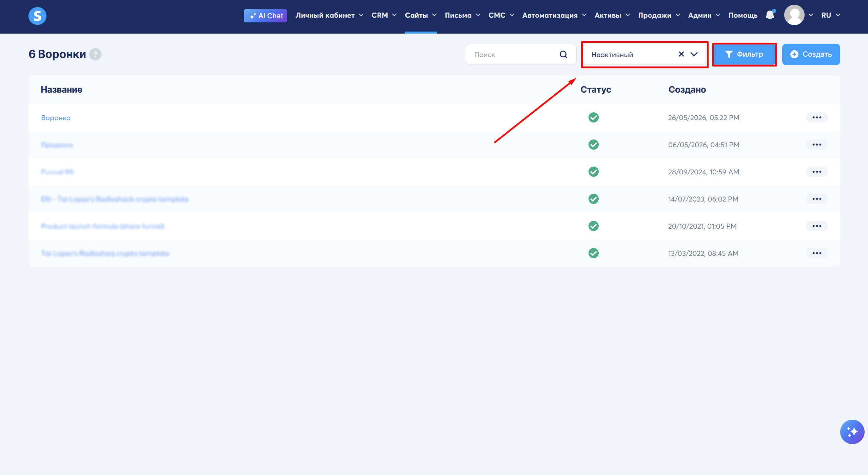Expand the Админ dropdown
868x475 pixels.
[x=704, y=15]
